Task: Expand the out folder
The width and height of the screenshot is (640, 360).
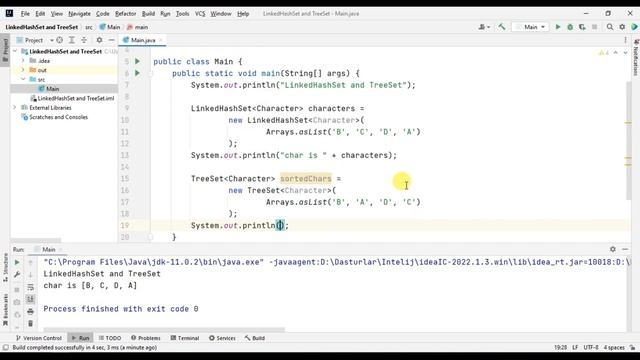Action: click(23, 70)
